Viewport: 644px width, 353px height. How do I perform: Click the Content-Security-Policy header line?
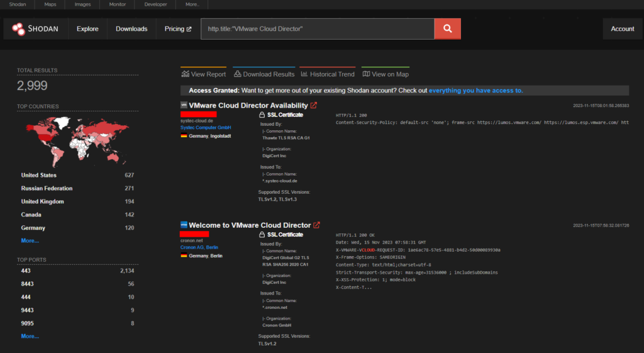click(x=482, y=123)
